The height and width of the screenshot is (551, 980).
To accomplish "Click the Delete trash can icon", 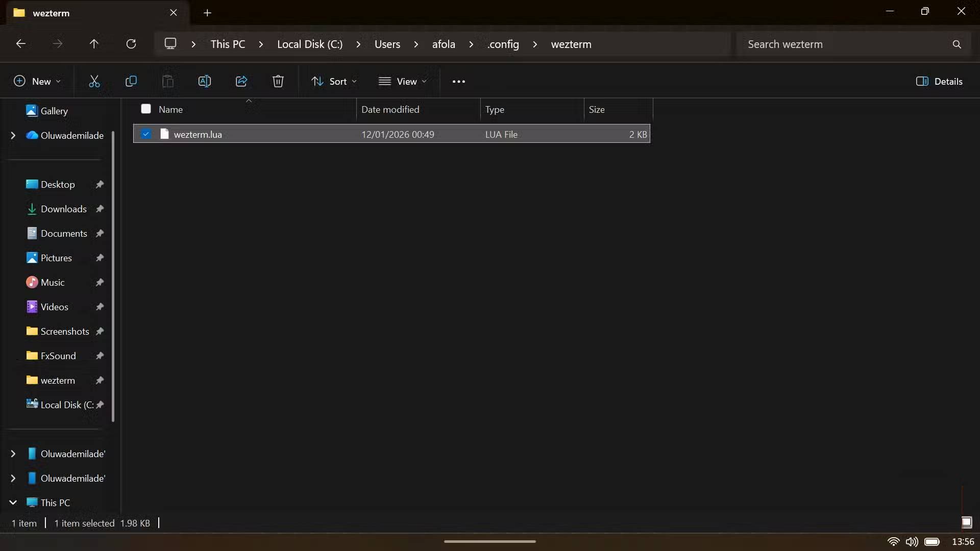I will coord(278,81).
